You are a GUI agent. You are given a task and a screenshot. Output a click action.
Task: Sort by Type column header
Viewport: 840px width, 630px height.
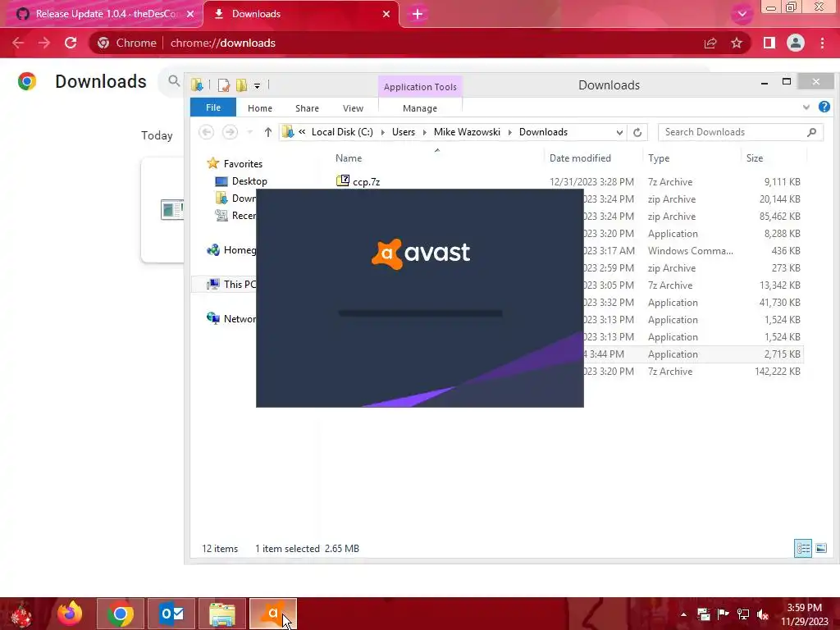click(x=659, y=158)
